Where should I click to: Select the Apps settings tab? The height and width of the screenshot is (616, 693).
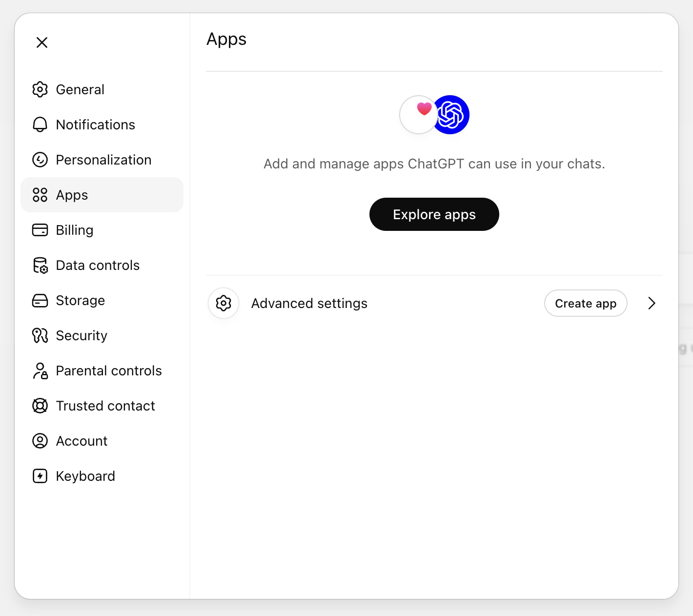point(102,195)
